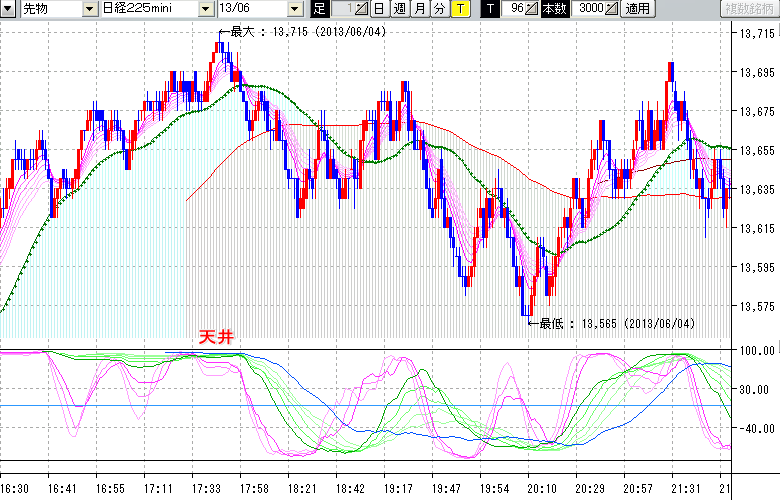Click the spinner next to tick value 96
The image size is (780, 500).
[531, 9]
